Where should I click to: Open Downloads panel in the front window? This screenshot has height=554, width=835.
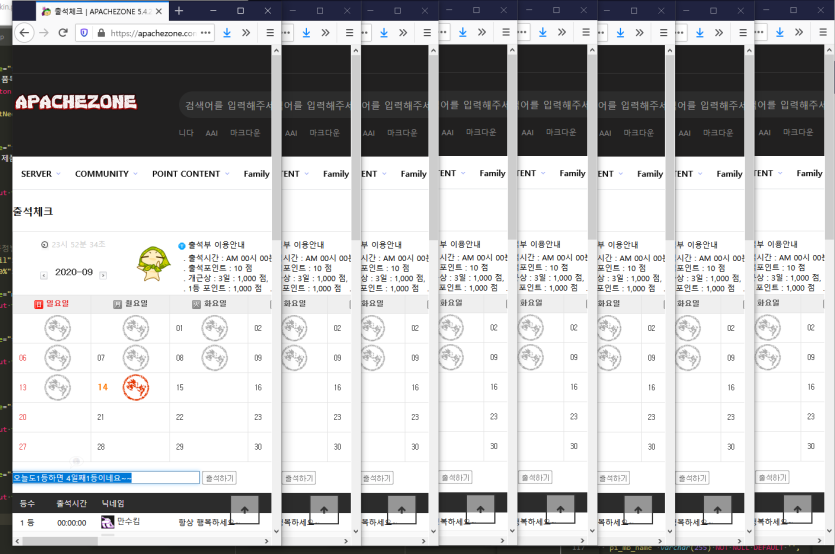pos(227,33)
